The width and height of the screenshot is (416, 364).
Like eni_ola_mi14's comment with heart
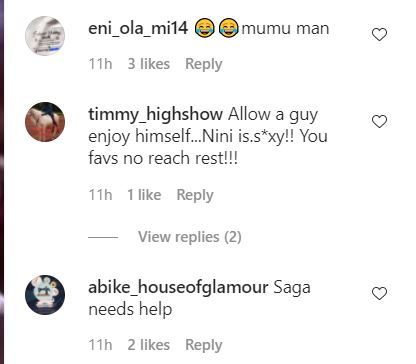379,35
